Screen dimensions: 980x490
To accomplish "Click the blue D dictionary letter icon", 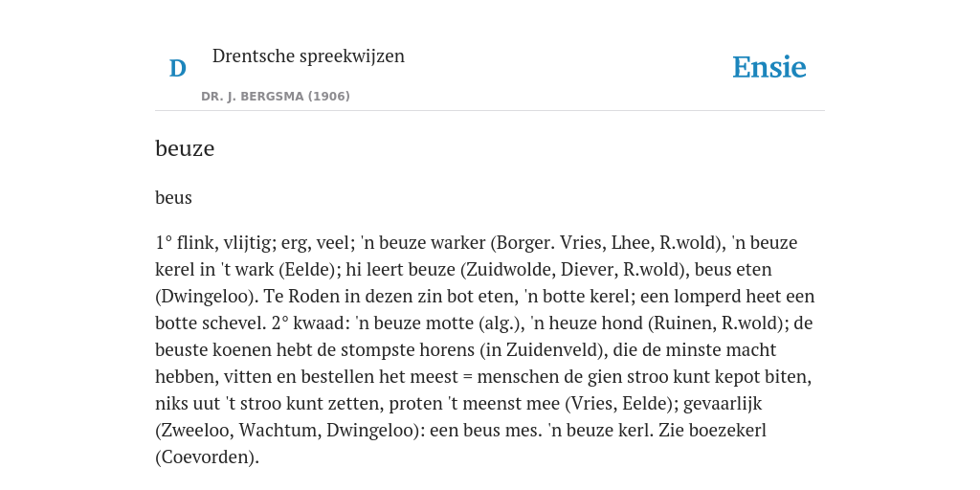I will [x=177, y=68].
